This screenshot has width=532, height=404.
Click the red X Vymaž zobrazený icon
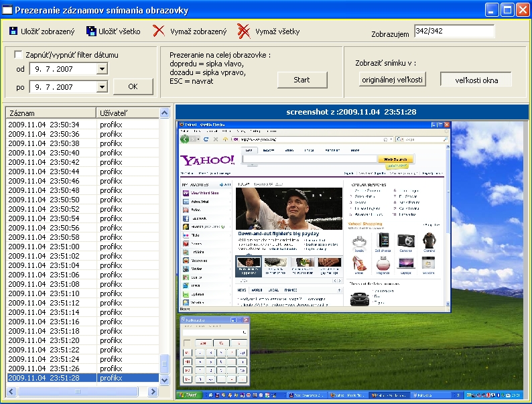(x=158, y=31)
